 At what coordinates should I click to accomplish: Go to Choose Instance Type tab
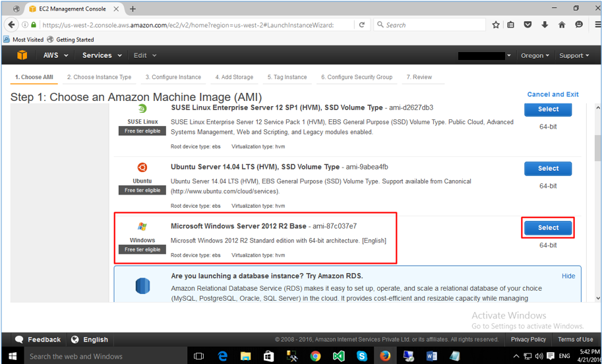click(x=99, y=77)
